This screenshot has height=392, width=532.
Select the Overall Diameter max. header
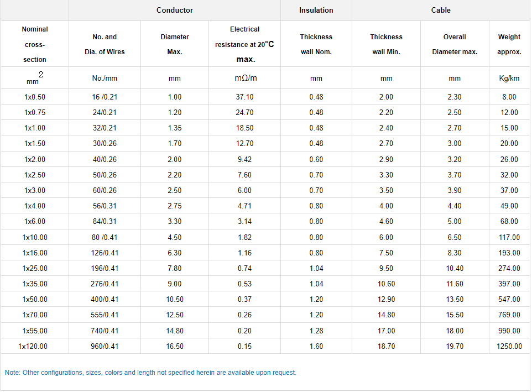tap(455, 44)
